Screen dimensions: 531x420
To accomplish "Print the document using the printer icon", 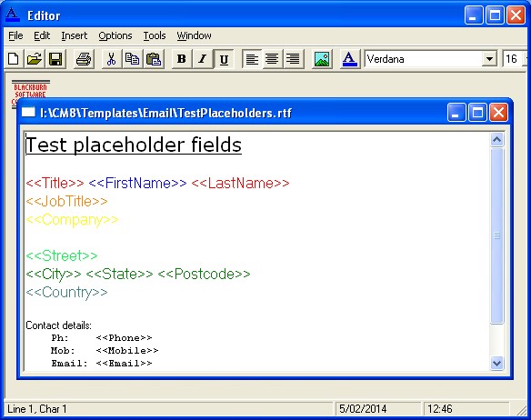I will (x=84, y=59).
